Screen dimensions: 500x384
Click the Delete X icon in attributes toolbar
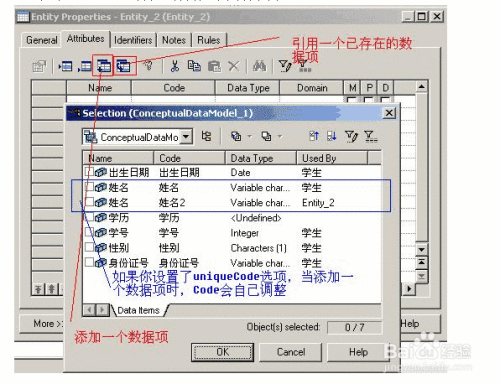[x=234, y=66]
